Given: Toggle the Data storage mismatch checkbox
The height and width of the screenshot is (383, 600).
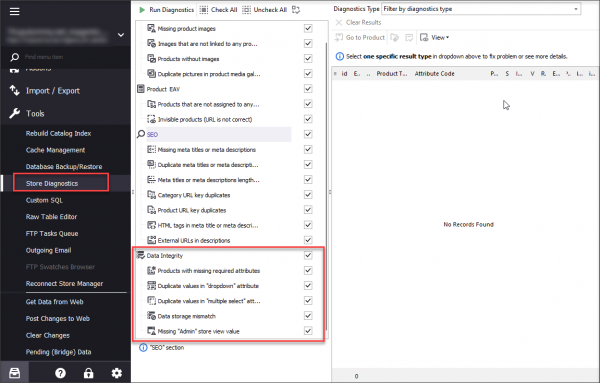Looking at the screenshot, I should point(308,316).
